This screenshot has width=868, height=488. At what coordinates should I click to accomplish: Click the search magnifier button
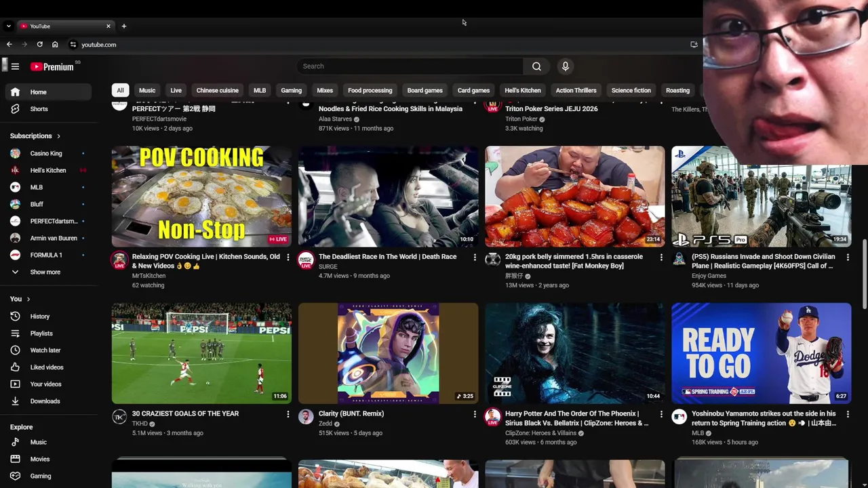pos(536,66)
